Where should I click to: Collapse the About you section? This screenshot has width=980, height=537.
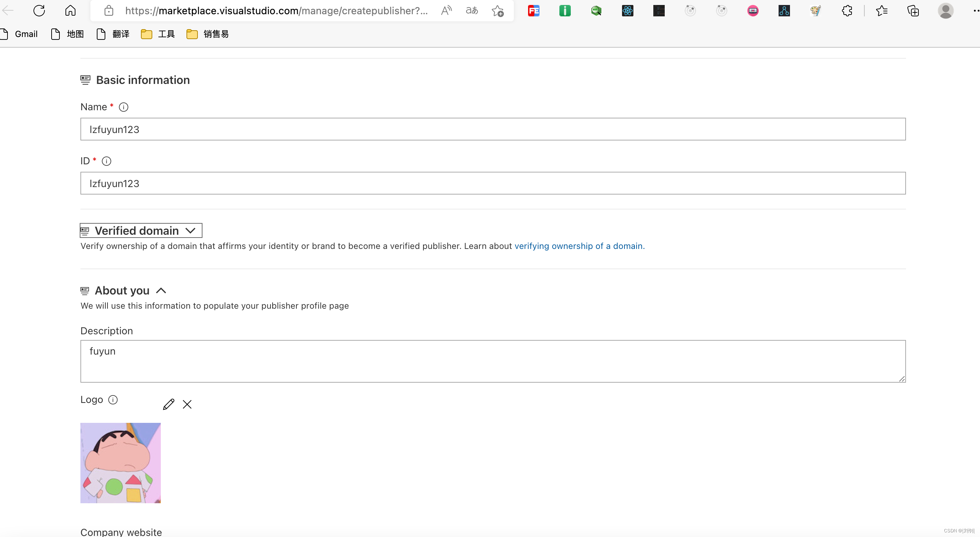(x=161, y=291)
